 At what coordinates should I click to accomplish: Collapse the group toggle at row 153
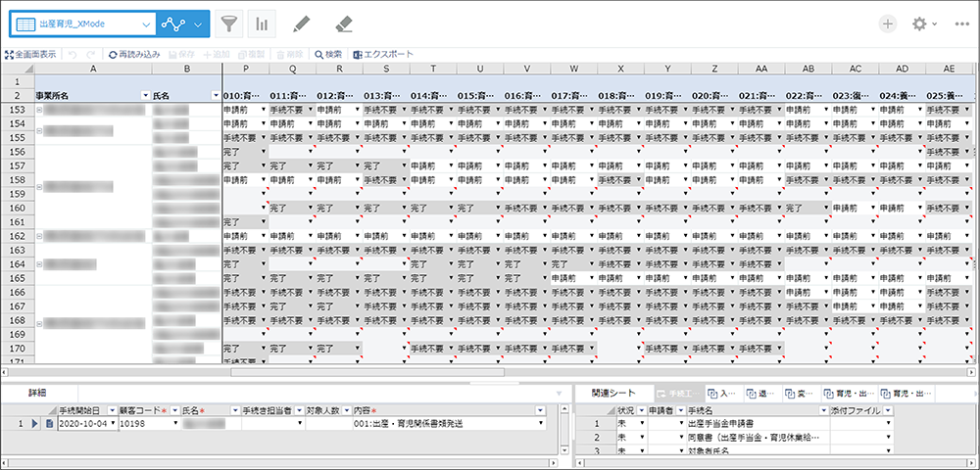tap(39, 110)
